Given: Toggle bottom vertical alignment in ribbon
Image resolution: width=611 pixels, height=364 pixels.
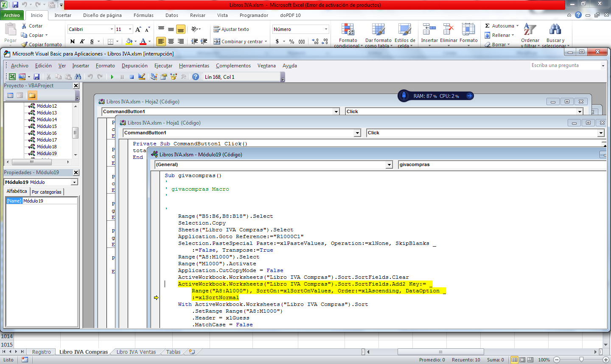Looking at the screenshot, I should click(180, 29).
